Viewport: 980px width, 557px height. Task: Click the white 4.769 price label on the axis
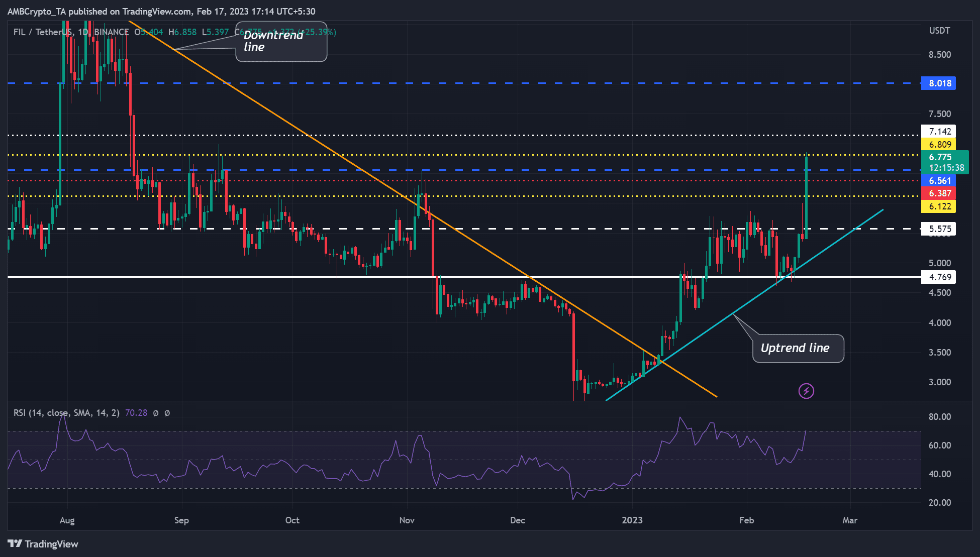pyautogui.click(x=939, y=277)
